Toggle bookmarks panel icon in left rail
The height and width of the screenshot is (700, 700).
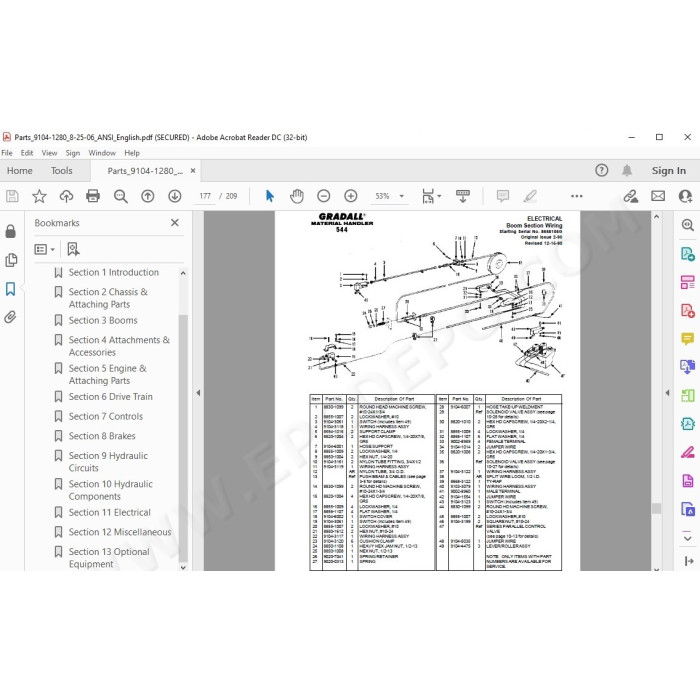(x=11, y=289)
